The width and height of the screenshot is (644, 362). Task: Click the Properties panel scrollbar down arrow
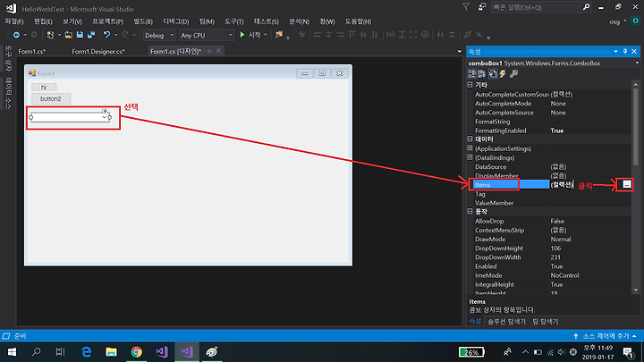click(636, 290)
